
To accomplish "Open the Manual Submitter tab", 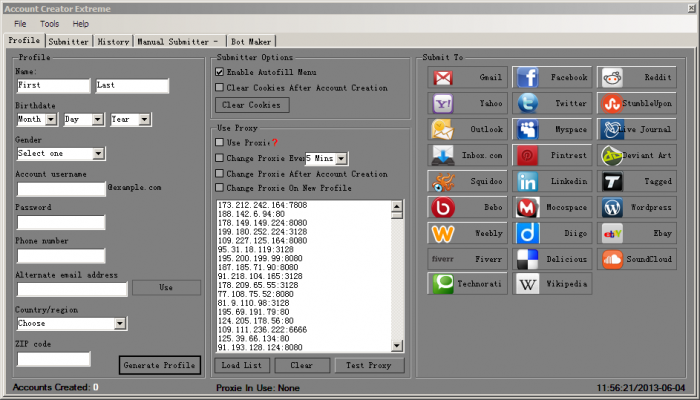I will [178, 42].
